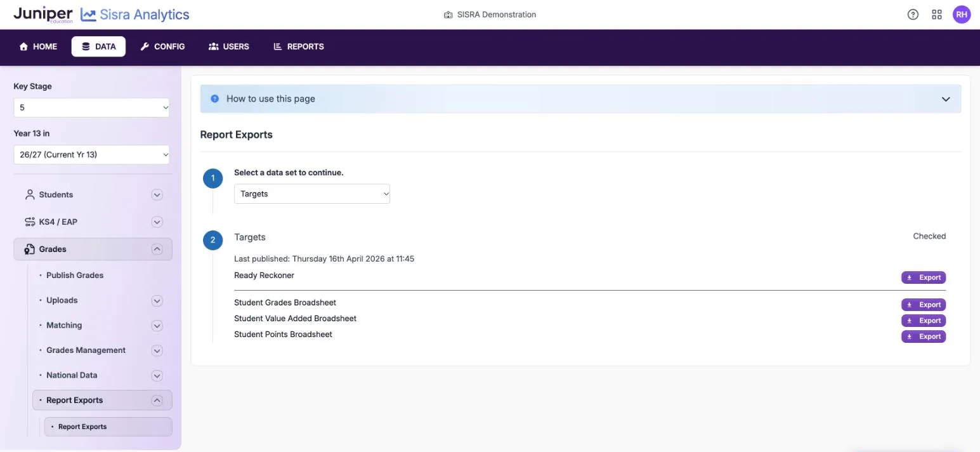980x452 pixels.
Task: Open the Key Stage dropdown
Action: [91, 108]
